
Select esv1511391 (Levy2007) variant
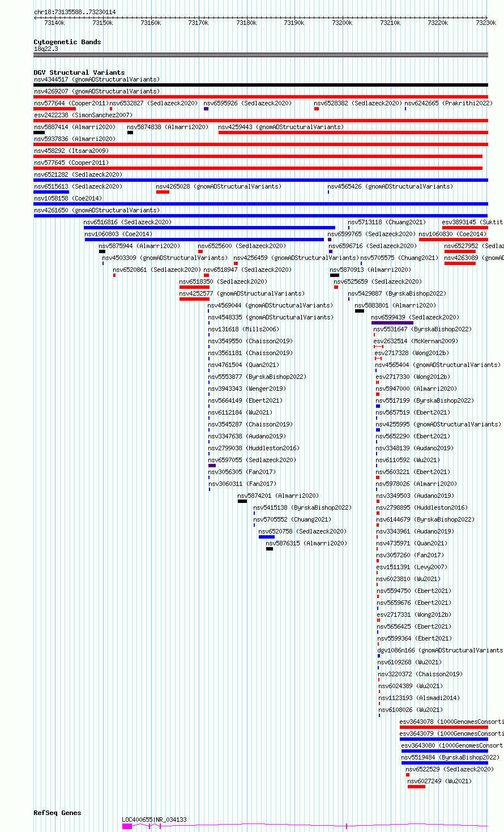click(x=412, y=568)
